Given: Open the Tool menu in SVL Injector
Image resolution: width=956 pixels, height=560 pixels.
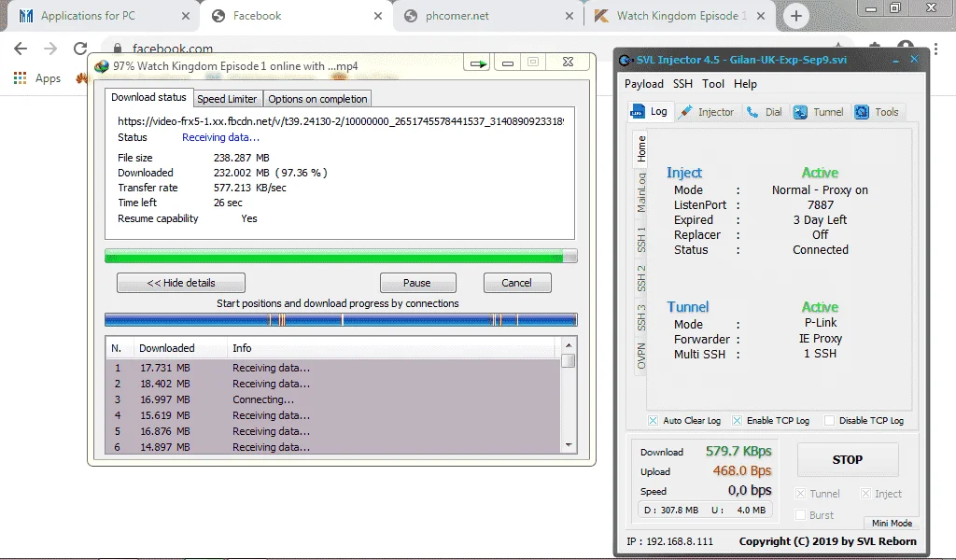Looking at the screenshot, I should [x=713, y=84].
